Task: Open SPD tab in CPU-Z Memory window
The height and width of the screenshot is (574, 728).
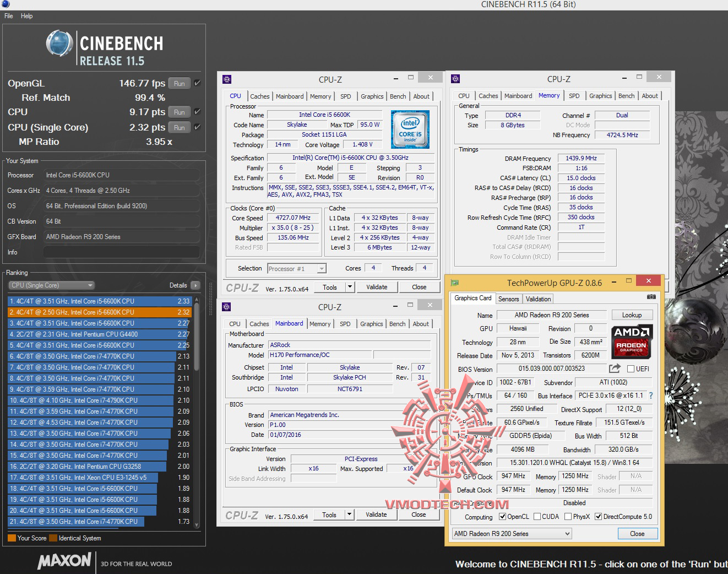Action: pos(574,96)
